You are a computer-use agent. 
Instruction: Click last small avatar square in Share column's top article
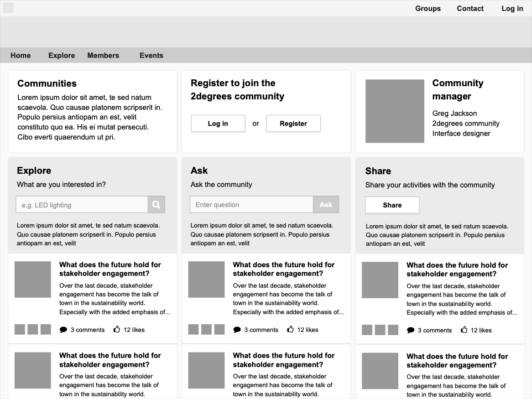click(x=393, y=330)
